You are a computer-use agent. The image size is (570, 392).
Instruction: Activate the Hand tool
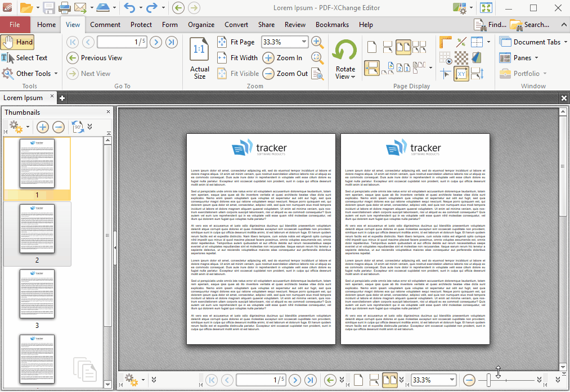coord(17,42)
